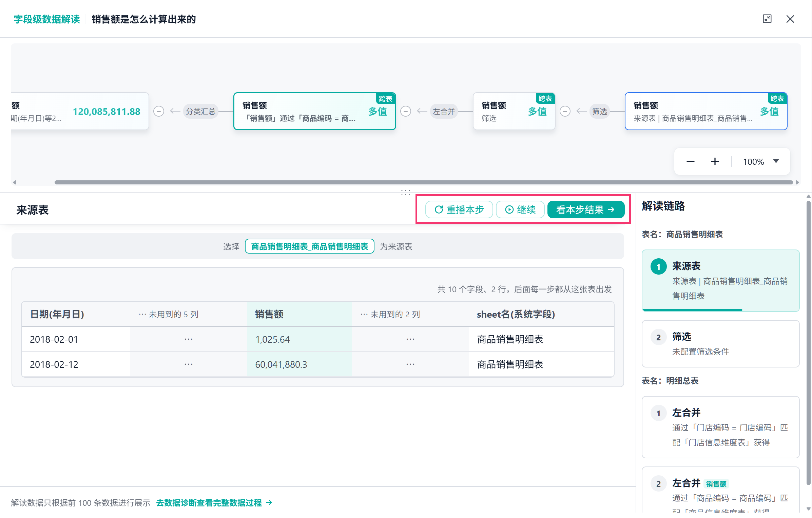
Task: Click the 筛选 step label in diagram
Action: click(599, 111)
